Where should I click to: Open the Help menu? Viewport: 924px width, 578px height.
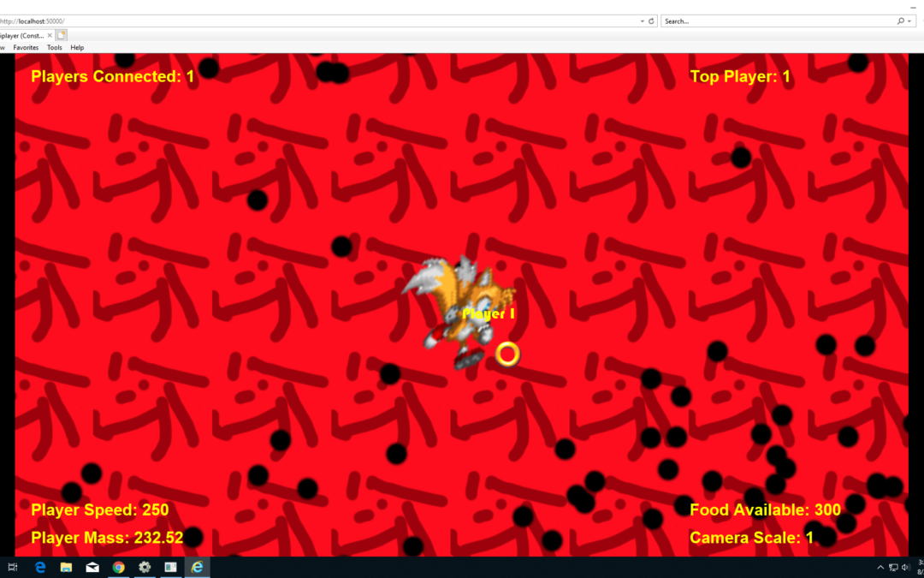click(77, 48)
